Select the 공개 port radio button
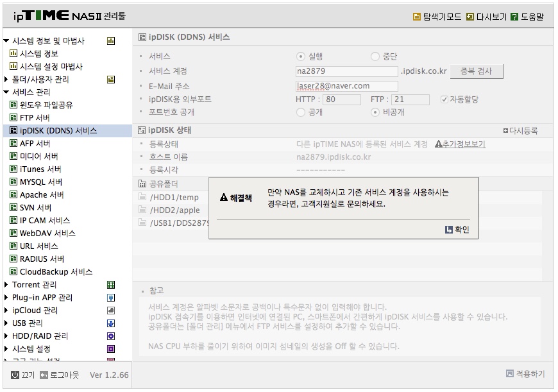Screen dimensions: 558x392 (x=301, y=112)
